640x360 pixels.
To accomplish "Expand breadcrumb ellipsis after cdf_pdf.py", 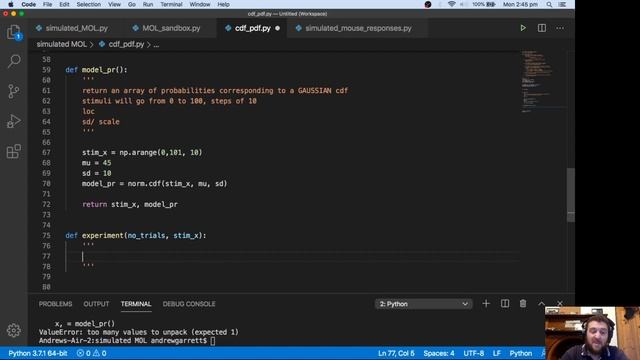I will click(156, 44).
